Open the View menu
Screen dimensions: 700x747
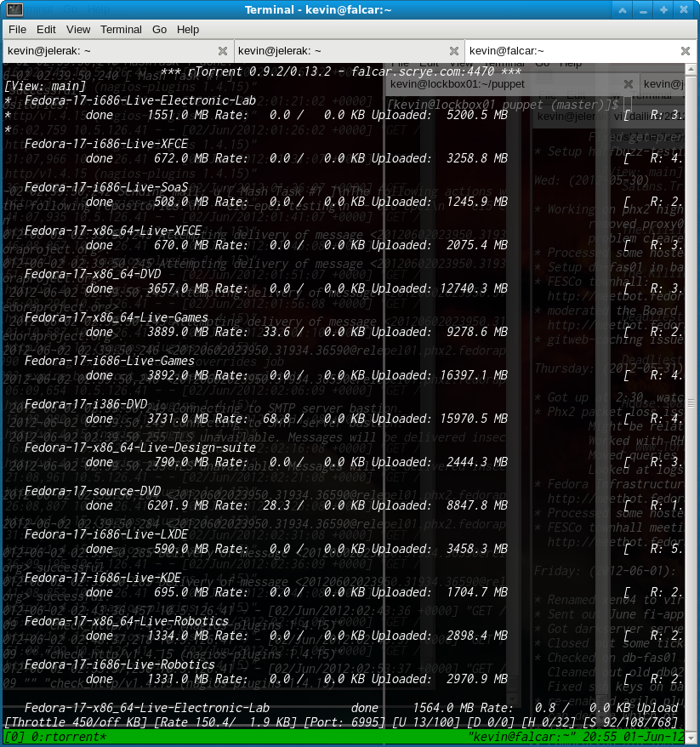pos(78,30)
